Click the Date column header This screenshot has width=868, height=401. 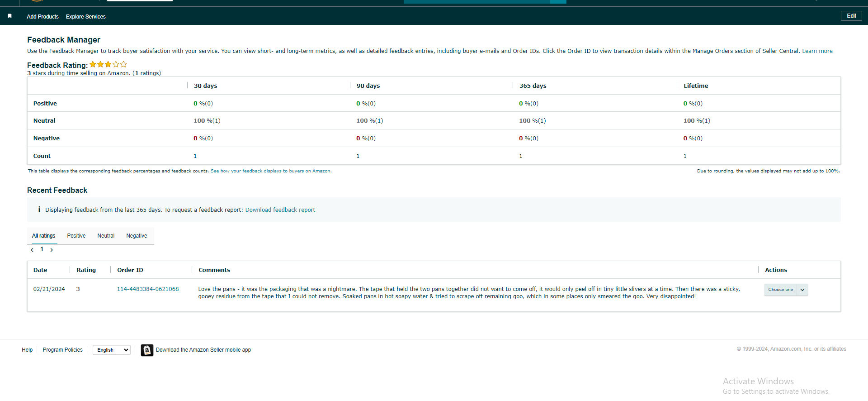(x=40, y=270)
